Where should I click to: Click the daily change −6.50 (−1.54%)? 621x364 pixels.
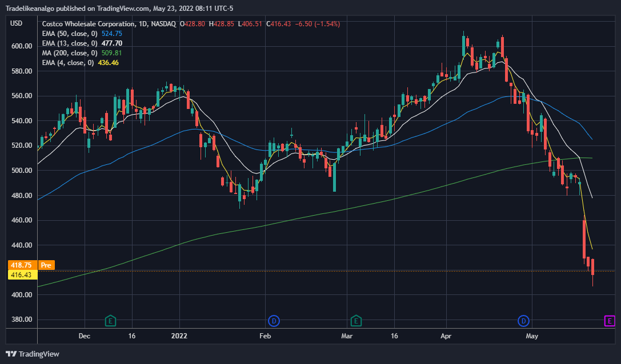tap(317, 24)
